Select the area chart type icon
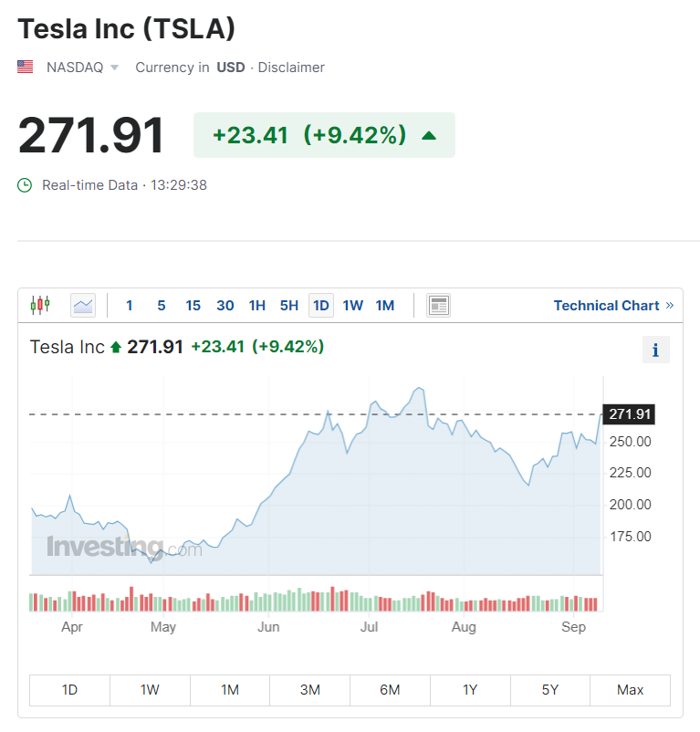This screenshot has height=732, width=700. coord(83,305)
